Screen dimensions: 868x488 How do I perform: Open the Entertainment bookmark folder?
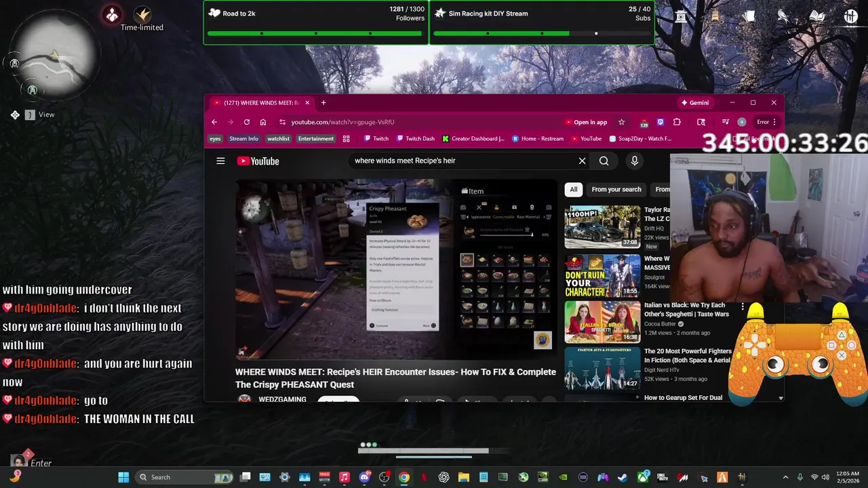[x=316, y=139]
